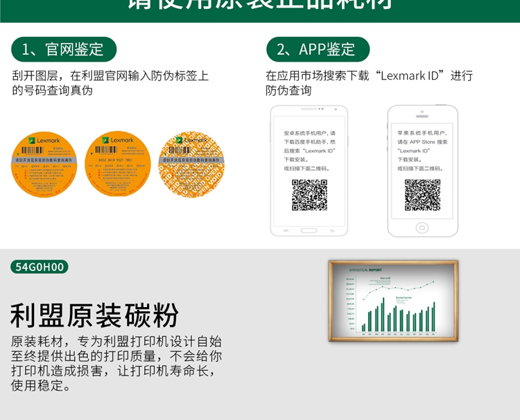Open the framed statistical report chart
The image size is (520, 420).
tap(393, 301)
